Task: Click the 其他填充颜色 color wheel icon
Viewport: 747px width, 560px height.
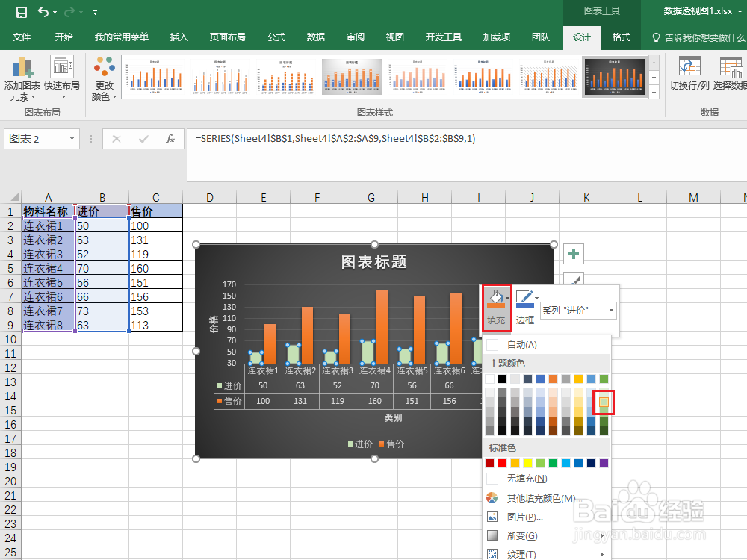Action: point(492,497)
